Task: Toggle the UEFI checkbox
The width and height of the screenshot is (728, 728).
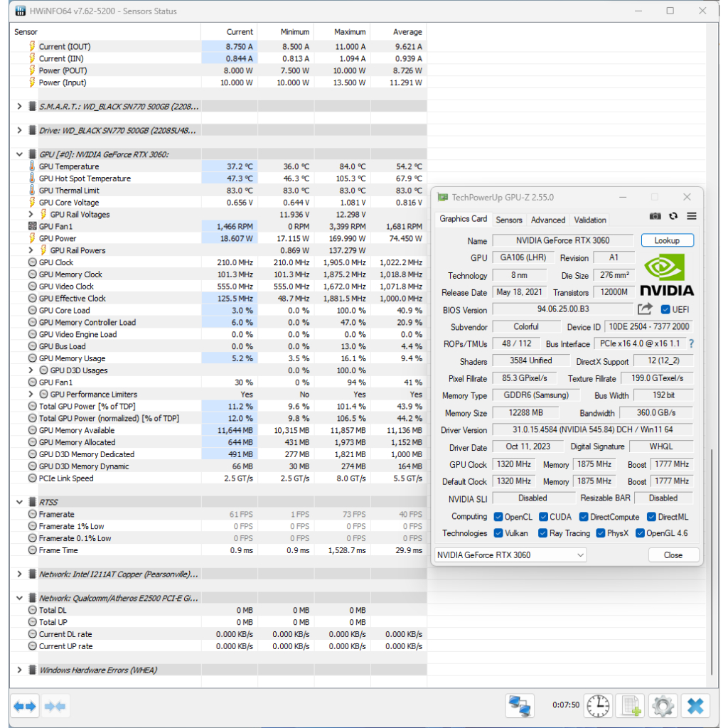Action: [x=665, y=310]
